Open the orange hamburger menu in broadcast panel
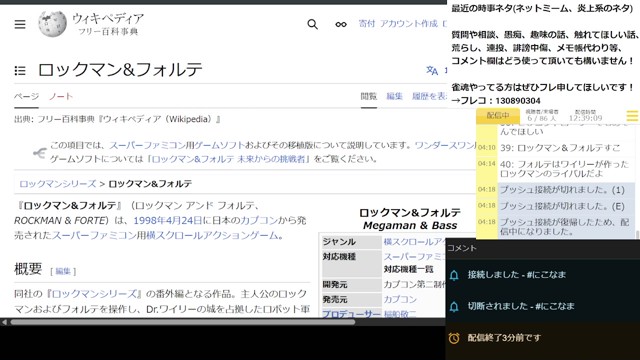Screen dimensions: 640x360 tap(632, 116)
